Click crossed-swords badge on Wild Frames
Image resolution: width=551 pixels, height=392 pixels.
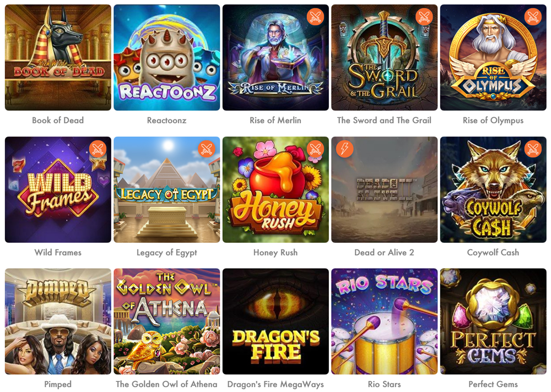[x=98, y=149]
